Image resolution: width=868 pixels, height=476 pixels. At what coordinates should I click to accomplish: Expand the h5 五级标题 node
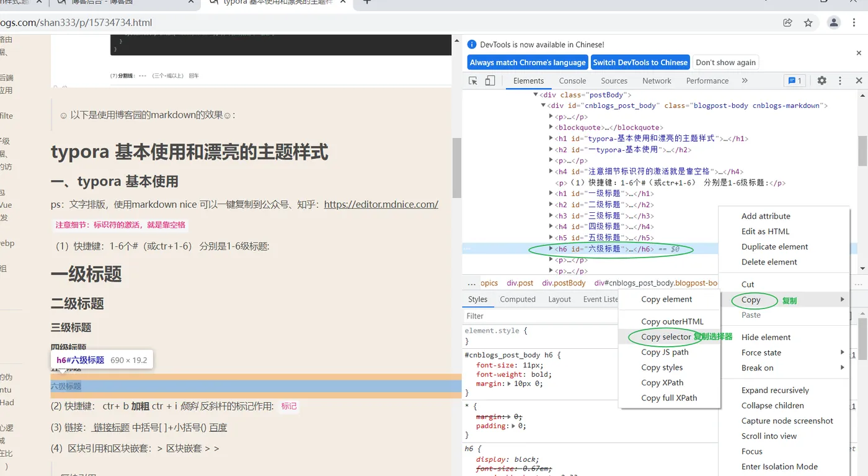coord(551,238)
